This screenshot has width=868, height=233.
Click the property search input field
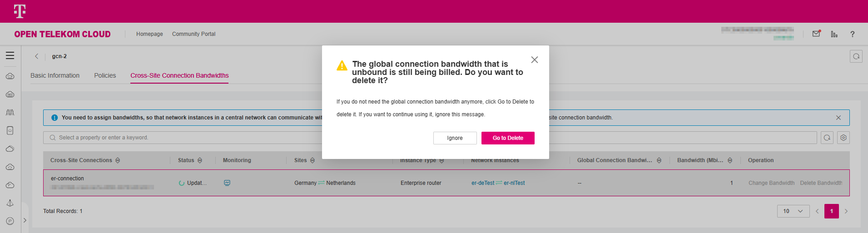(182, 138)
